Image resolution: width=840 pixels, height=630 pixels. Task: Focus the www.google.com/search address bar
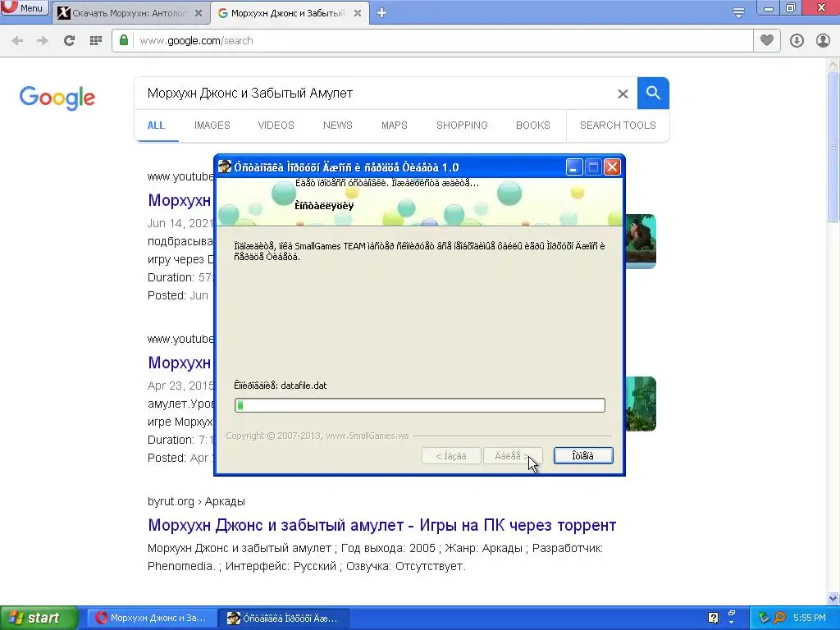[x=432, y=41]
